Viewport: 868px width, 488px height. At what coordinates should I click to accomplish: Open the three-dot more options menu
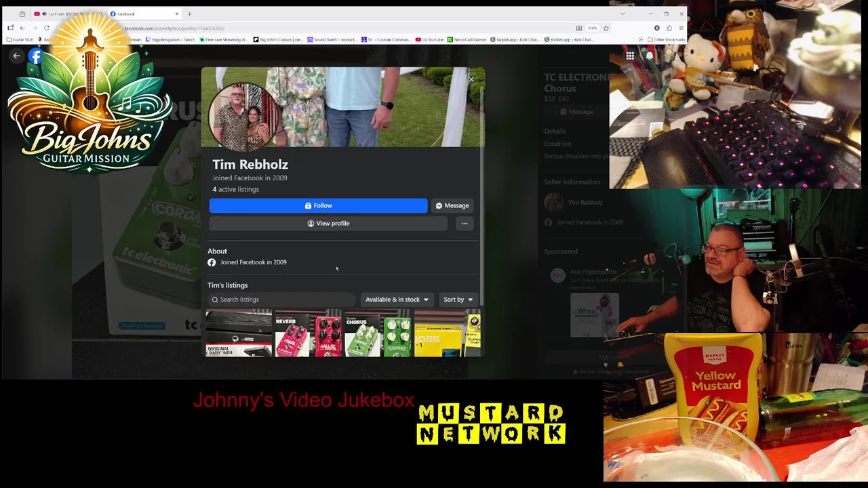click(465, 223)
